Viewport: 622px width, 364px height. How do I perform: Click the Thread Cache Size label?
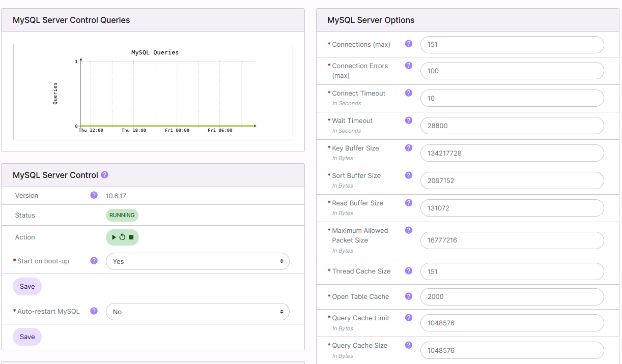tap(361, 271)
